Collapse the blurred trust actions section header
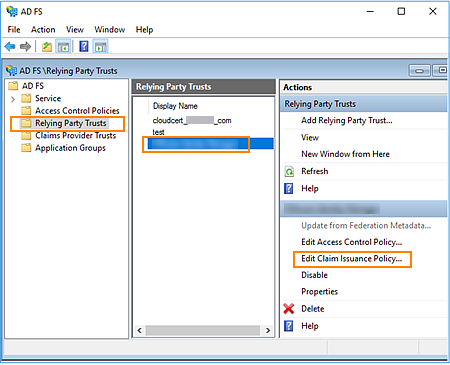This screenshot has height=365, width=450. coord(364,209)
